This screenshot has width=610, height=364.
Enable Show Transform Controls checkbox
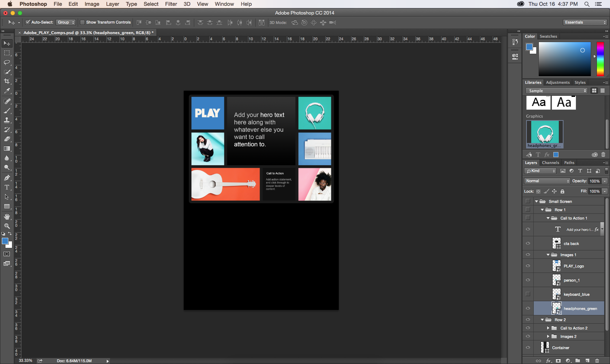click(82, 23)
